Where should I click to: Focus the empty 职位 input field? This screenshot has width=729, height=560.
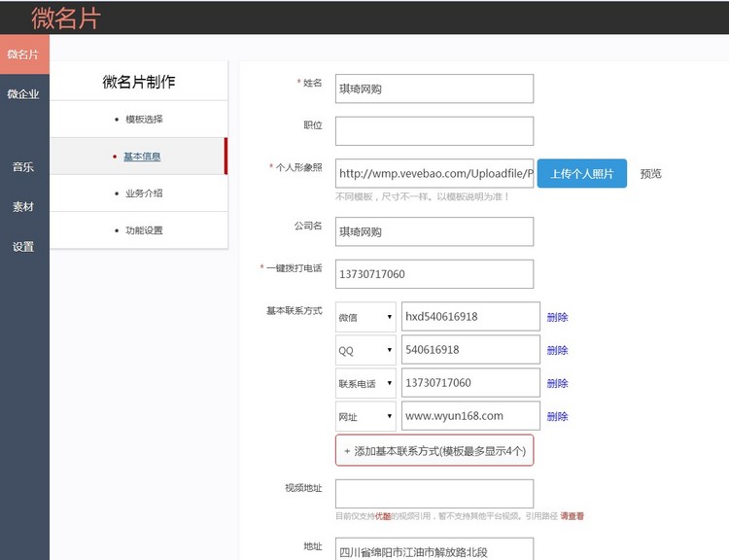(434, 130)
